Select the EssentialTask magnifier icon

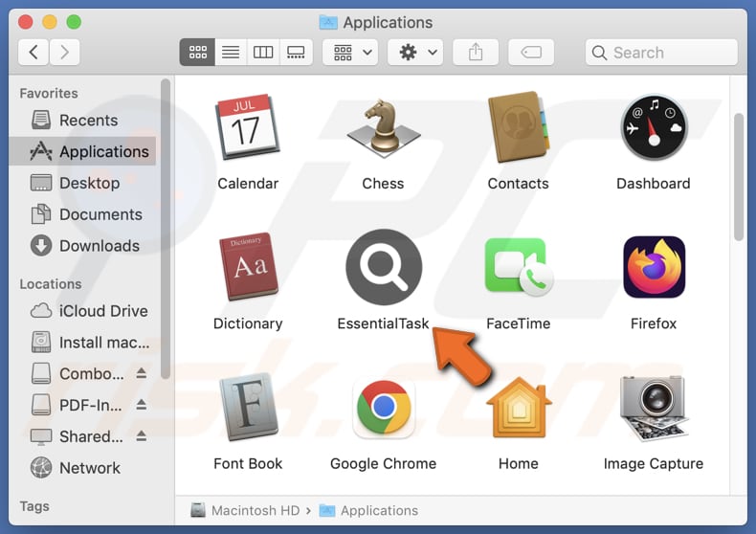(x=384, y=267)
